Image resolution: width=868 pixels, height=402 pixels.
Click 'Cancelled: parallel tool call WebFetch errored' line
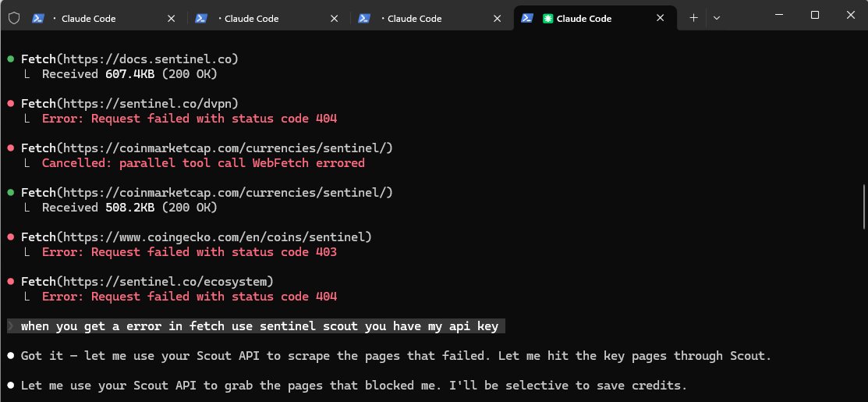204,163
